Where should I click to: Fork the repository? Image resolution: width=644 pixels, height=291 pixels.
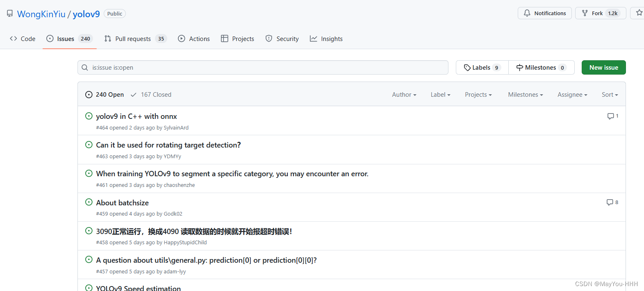[x=601, y=13]
